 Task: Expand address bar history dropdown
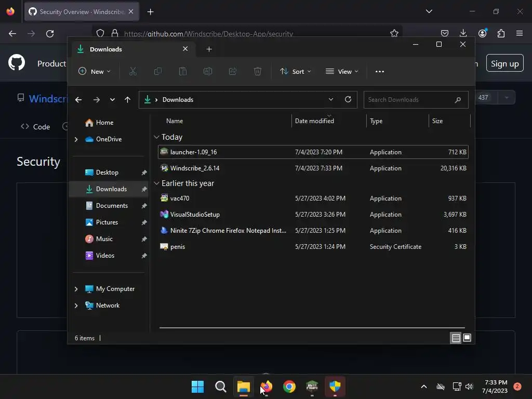[331, 99]
